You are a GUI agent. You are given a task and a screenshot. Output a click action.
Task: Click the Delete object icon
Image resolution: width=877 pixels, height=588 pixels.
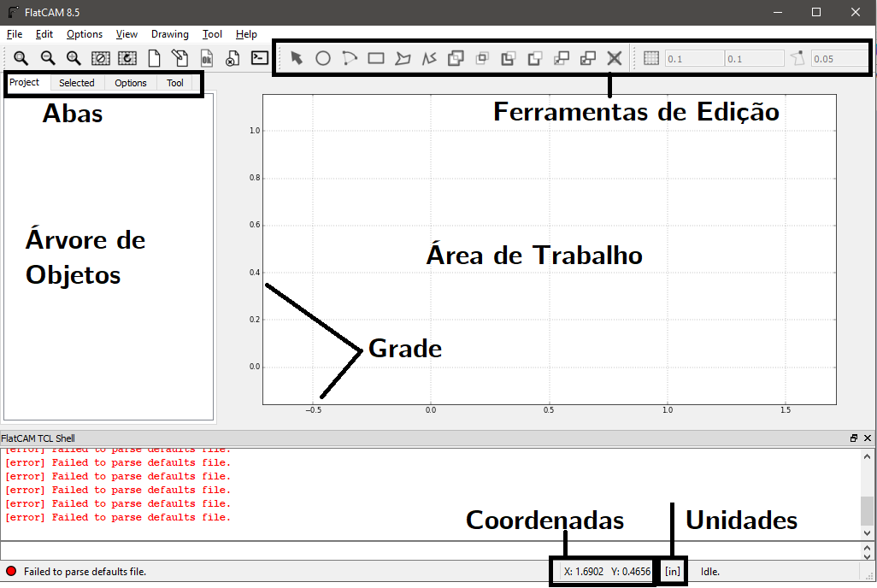(232, 58)
